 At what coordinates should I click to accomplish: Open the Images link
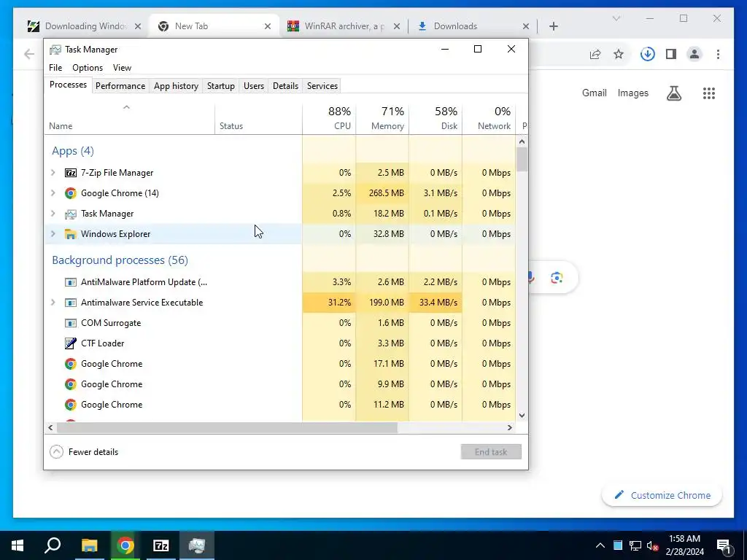pos(632,93)
